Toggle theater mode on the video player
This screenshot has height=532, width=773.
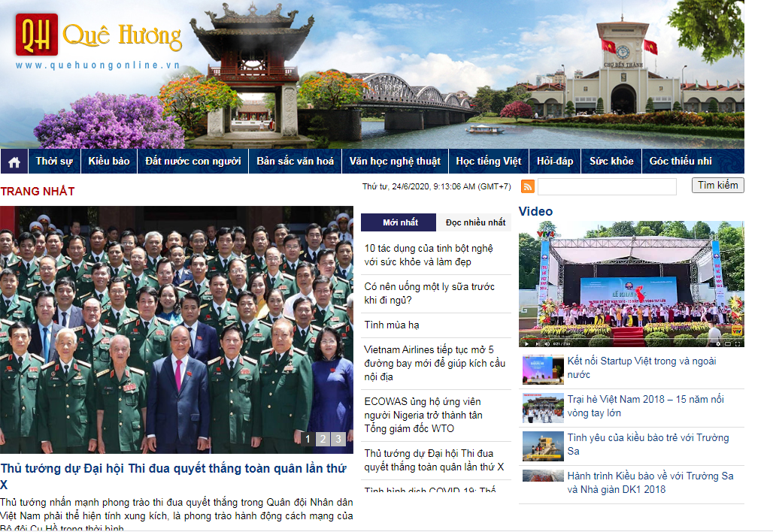point(728,344)
